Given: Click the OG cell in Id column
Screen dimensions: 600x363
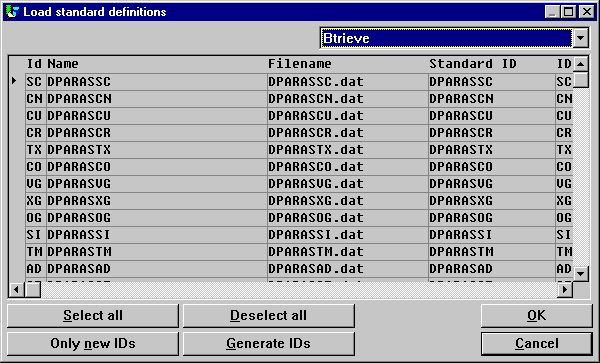Looking at the screenshot, I should 36,218.
